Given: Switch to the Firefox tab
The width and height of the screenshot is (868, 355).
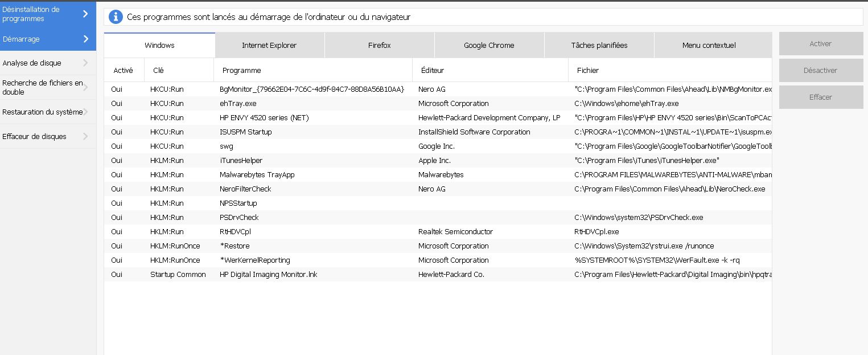Looking at the screenshot, I should pyautogui.click(x=379, y=45).
